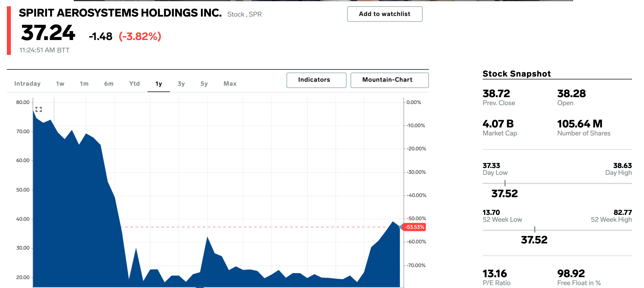Click the -53.53% chart price marker

(x=414, y=227)
